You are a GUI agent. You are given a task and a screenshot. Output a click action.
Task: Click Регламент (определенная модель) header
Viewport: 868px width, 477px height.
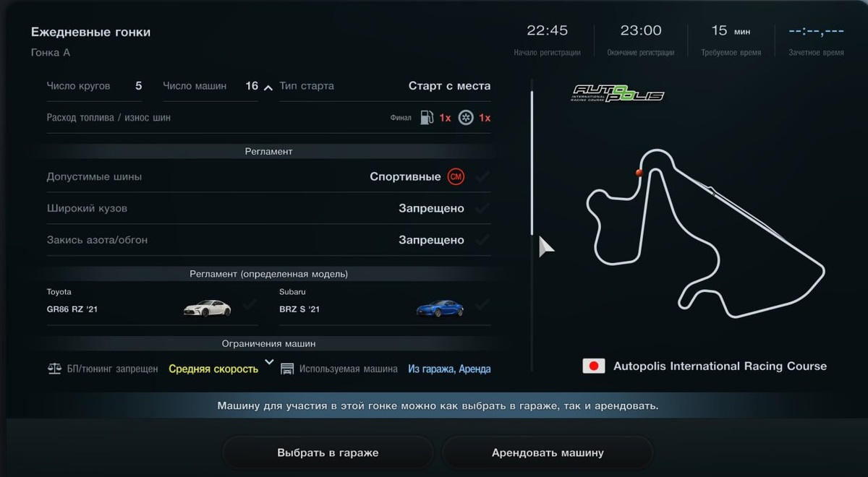(x=268, y=274)
